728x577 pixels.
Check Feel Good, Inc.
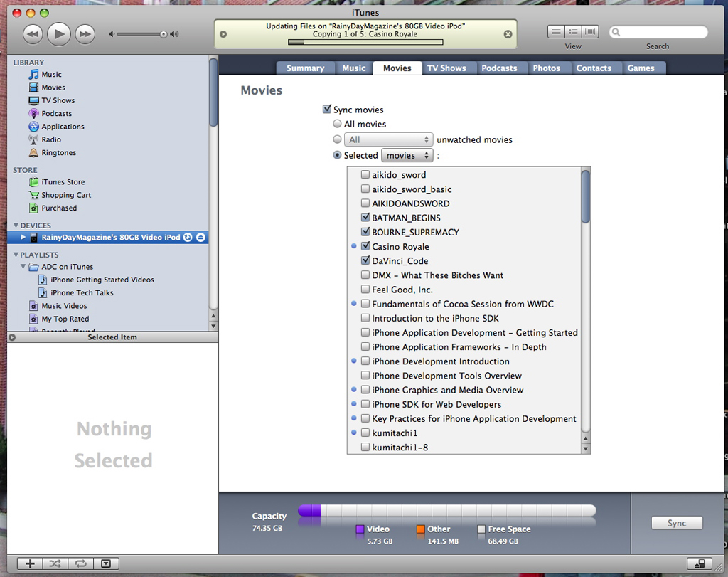365,290
